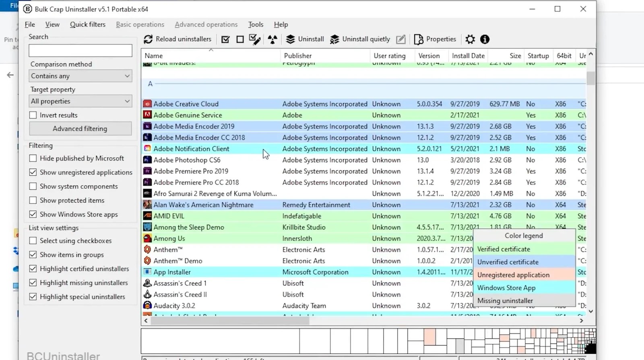This screenshot has width=644, height=360.
Task: Sort by Startup column header
Action: [x=538, y=56]
